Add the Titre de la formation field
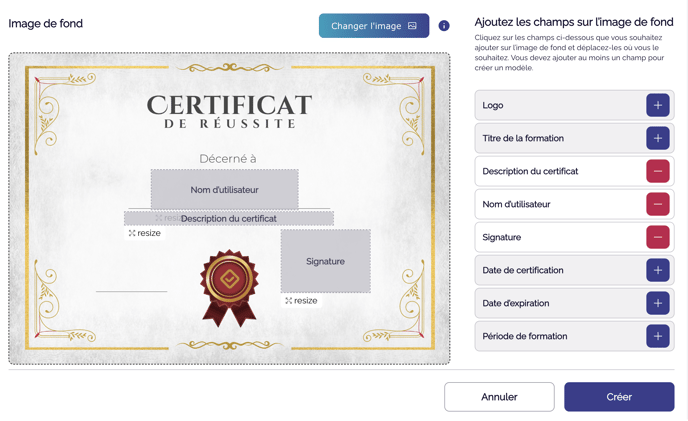 (x=657, y=138)
